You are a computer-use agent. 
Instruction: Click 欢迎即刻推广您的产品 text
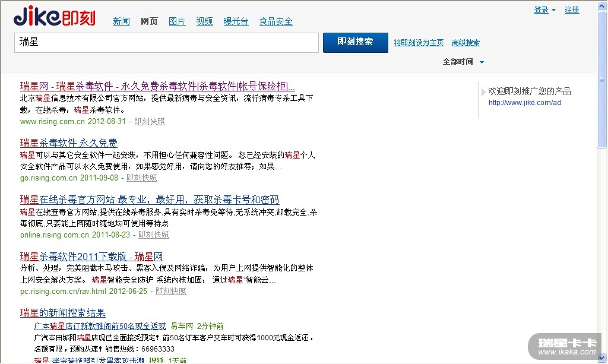coord(530,91)
